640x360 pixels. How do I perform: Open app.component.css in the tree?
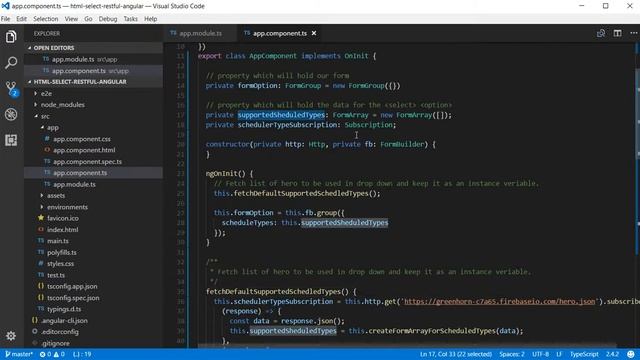pyautogui.click(x=93, y=139)
